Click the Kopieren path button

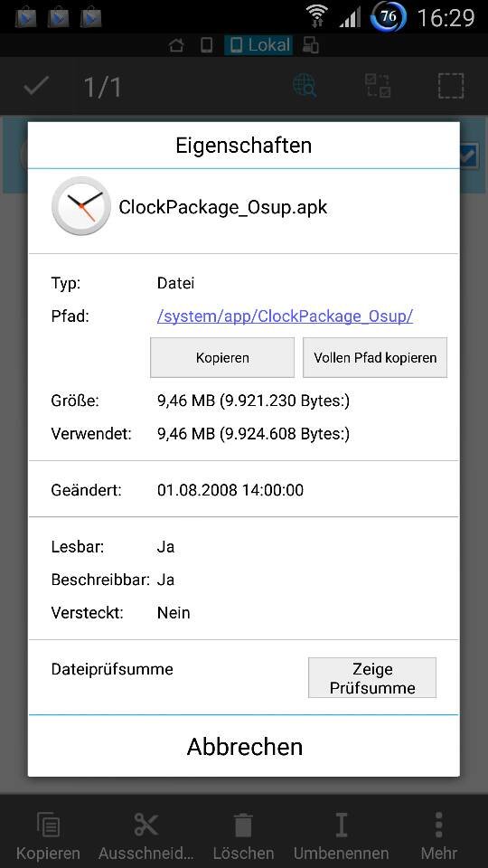[x=222, y=358]
